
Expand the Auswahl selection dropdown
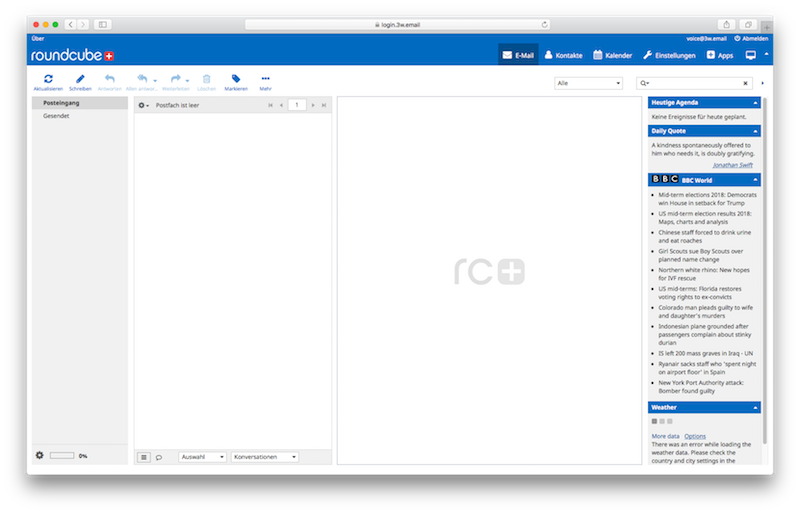point(201,456)
